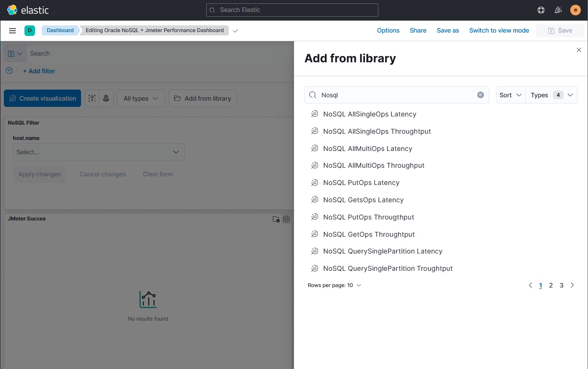Open the newsfeed icon in header

558,10
